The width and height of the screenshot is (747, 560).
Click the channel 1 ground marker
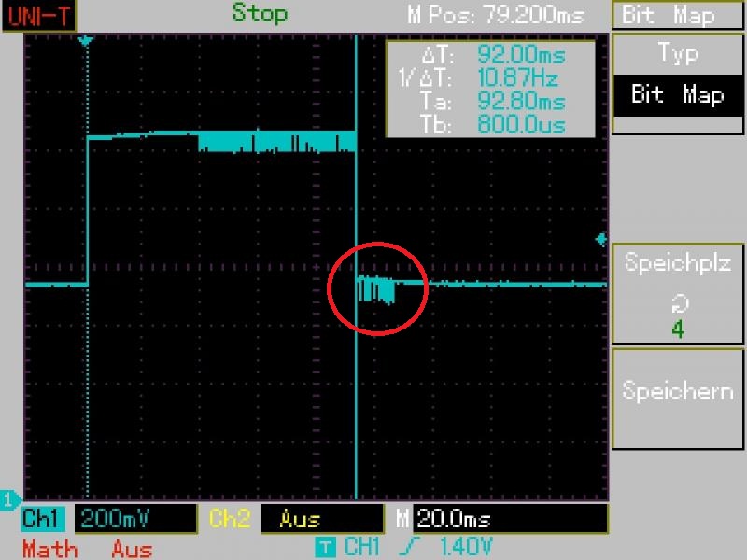pyautogui.click(x=8, y=497)
